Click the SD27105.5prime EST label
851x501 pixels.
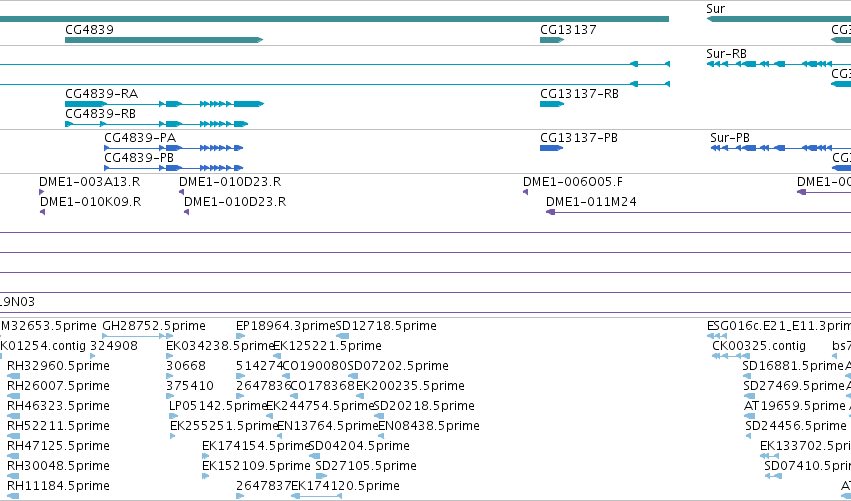pyautogui.click(x=366, y=466)
